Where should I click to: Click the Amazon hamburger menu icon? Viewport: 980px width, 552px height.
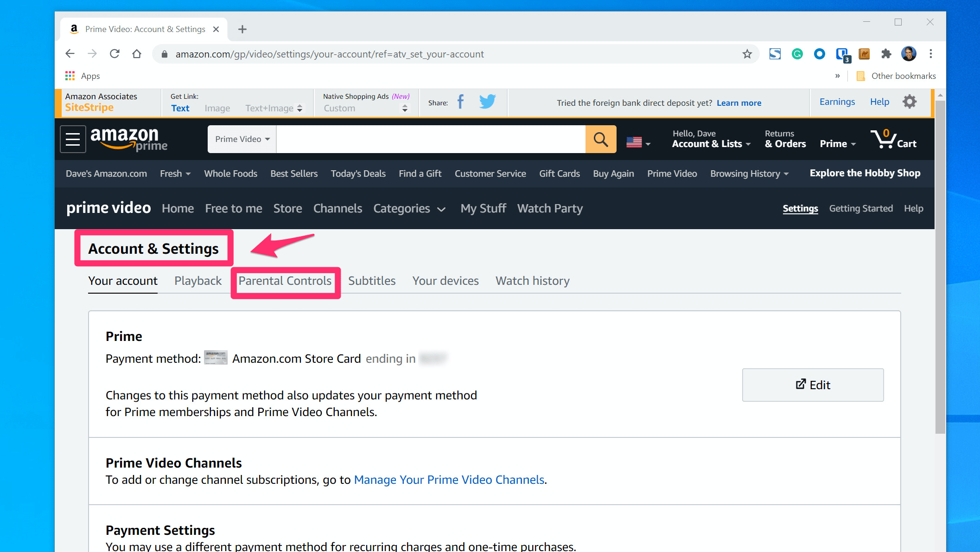pyautogui.click(x=73, y=139)
